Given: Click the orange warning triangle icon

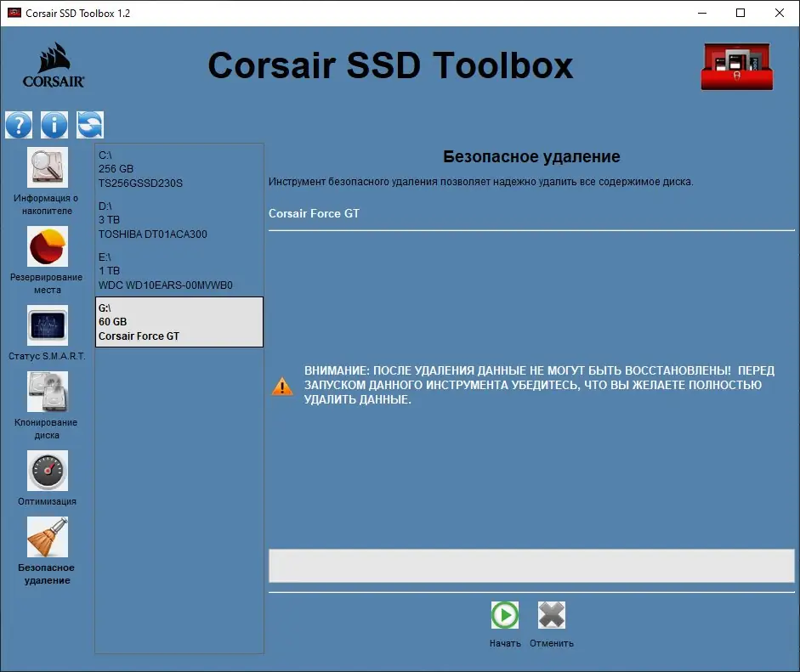Looking at the screenshot, I should (x=282, y=386).
